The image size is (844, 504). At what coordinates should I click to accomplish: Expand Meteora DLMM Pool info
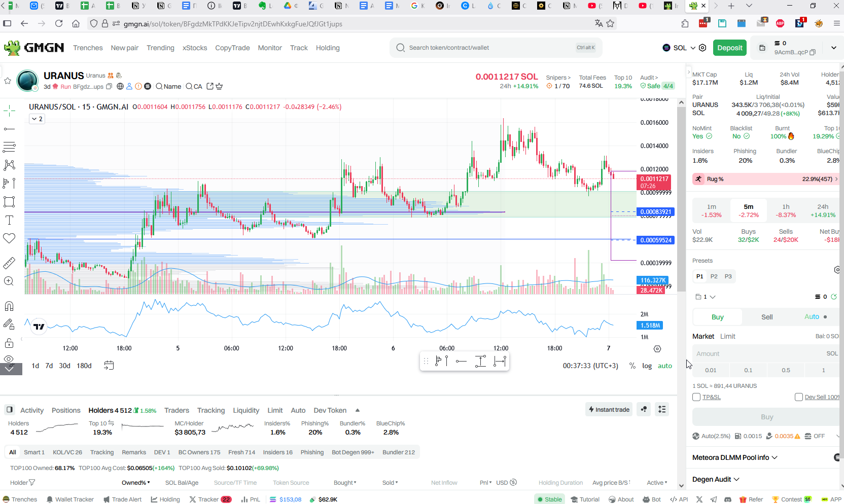pos(735,457)
